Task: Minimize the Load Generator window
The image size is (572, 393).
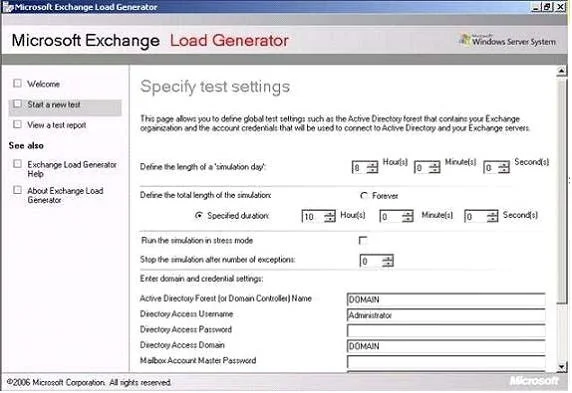Action: tap(536, 7)
